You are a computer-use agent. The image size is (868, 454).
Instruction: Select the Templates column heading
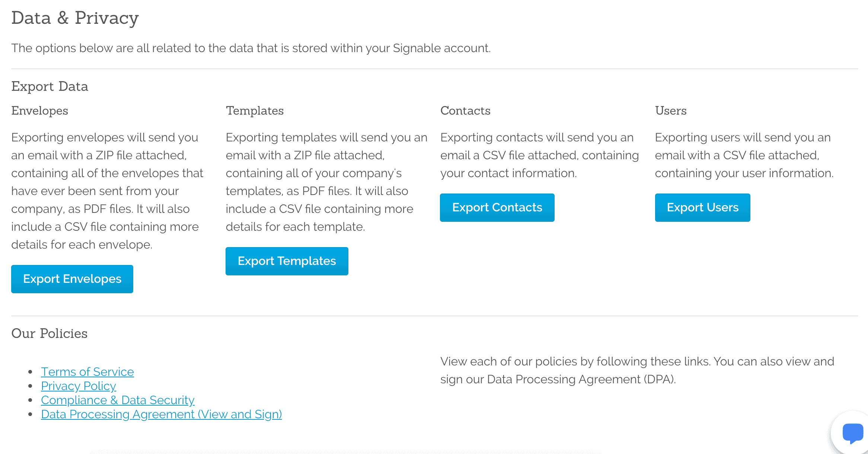[255, 111]
